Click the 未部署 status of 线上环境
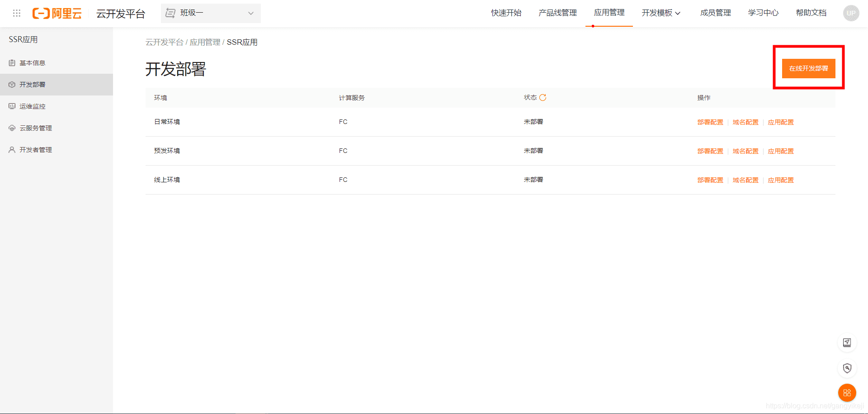 click(x=533, y=180)
